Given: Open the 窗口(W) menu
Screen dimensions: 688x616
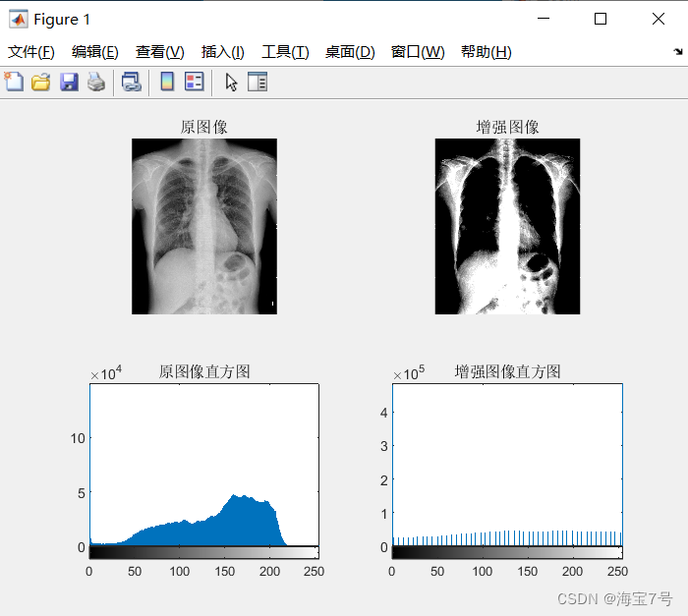Looking at the screenshot, I should 418,52.
